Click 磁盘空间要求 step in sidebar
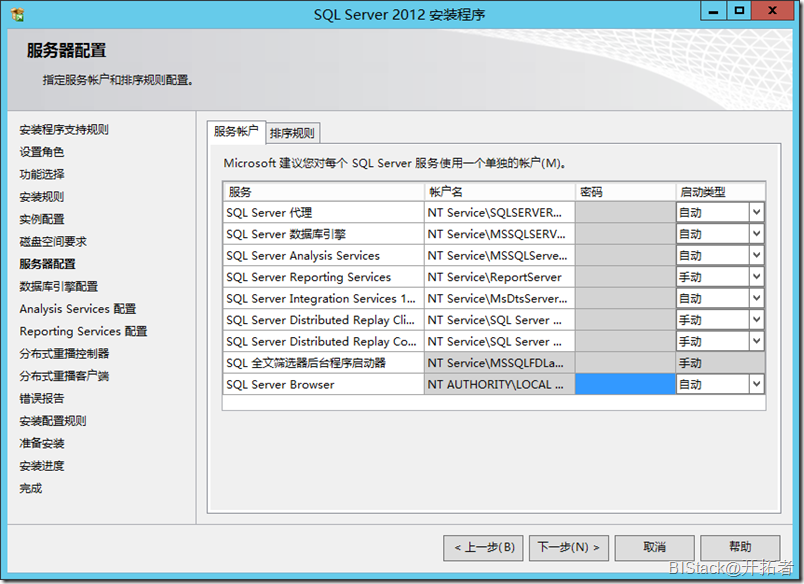 pyautogui.click(x=53, y=241)
